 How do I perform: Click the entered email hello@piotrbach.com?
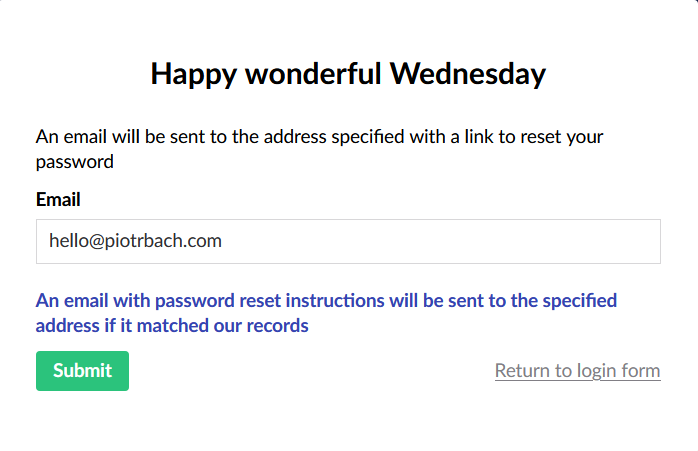pos(135,241)
